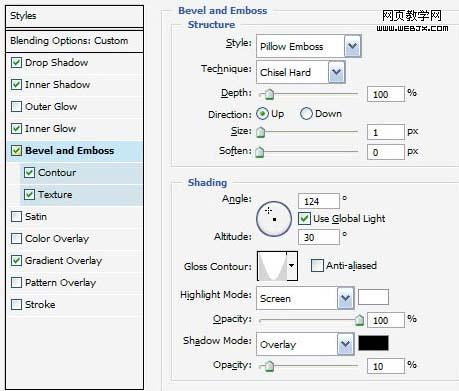Open the Style dropdown showing Pillow Emboss
This screenshot has height=391, width=459.
[x=308, y=46]
